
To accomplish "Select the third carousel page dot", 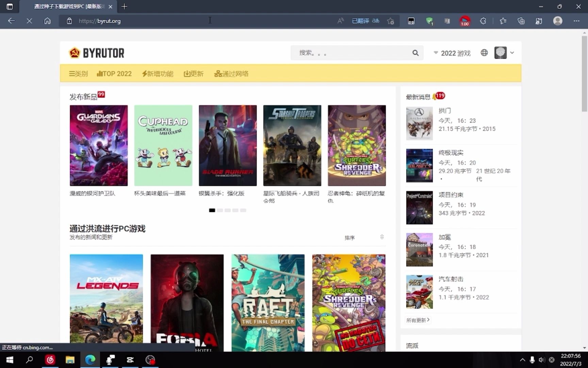I will pyautogui.click(x=228, y=210).
